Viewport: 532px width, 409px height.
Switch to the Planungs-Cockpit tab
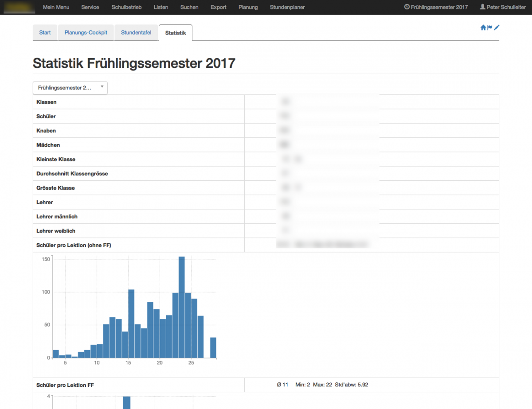(x=86, y=33)
